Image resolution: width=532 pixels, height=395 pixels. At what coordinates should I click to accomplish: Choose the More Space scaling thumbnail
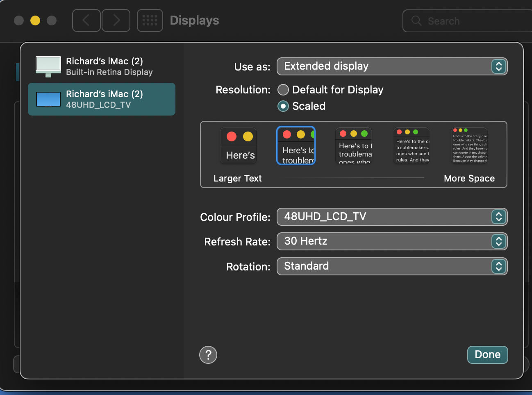click(469, 146)
